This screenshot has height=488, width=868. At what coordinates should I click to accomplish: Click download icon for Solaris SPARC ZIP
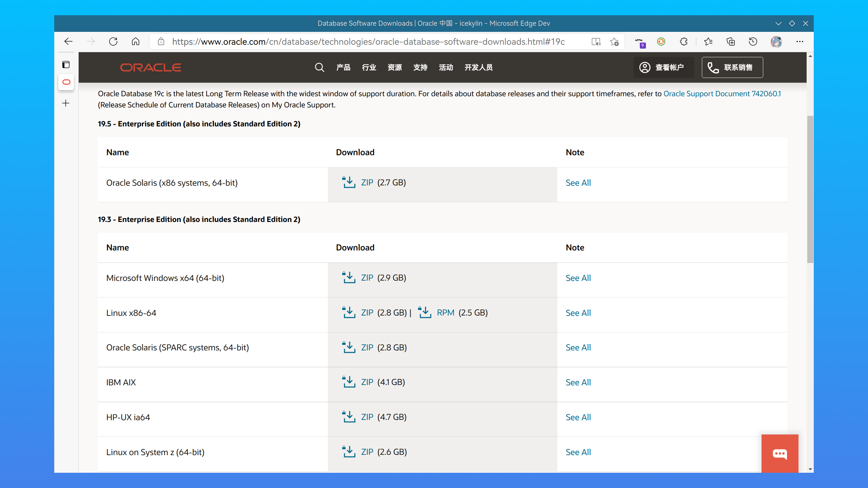[349, 347]
